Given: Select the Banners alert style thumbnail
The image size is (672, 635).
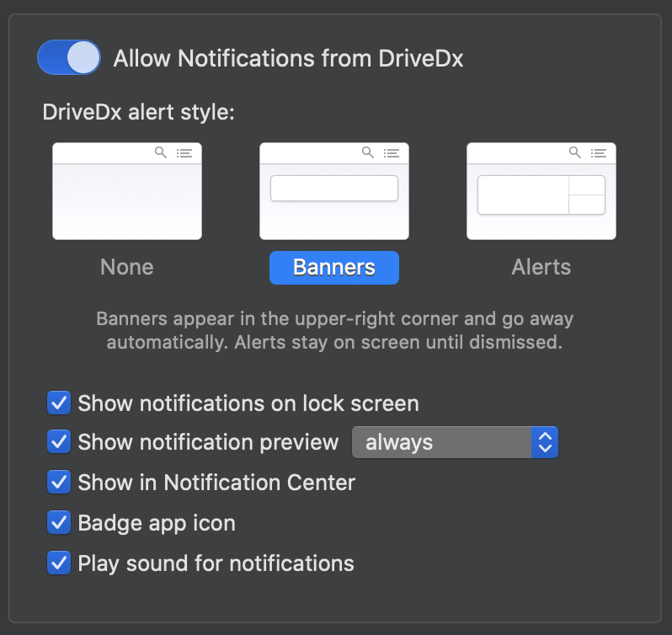Looking at the screenshot, I should click(x=334, y=191).
